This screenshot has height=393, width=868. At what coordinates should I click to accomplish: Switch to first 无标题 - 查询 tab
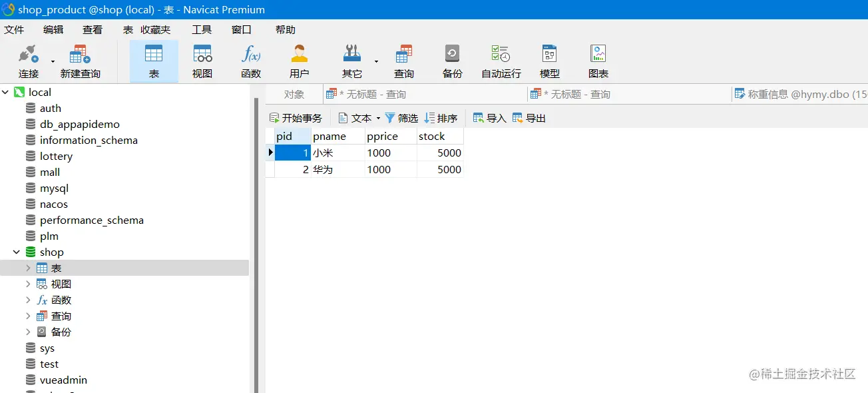point(425,95)
